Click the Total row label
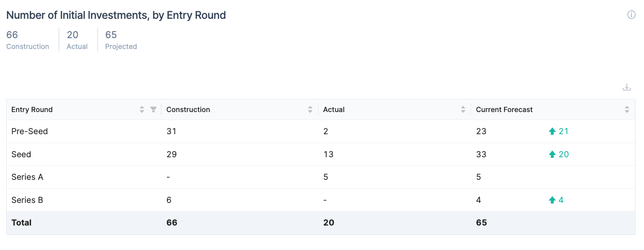The height and width of the screenshot is (250, 644). (21, 223)
